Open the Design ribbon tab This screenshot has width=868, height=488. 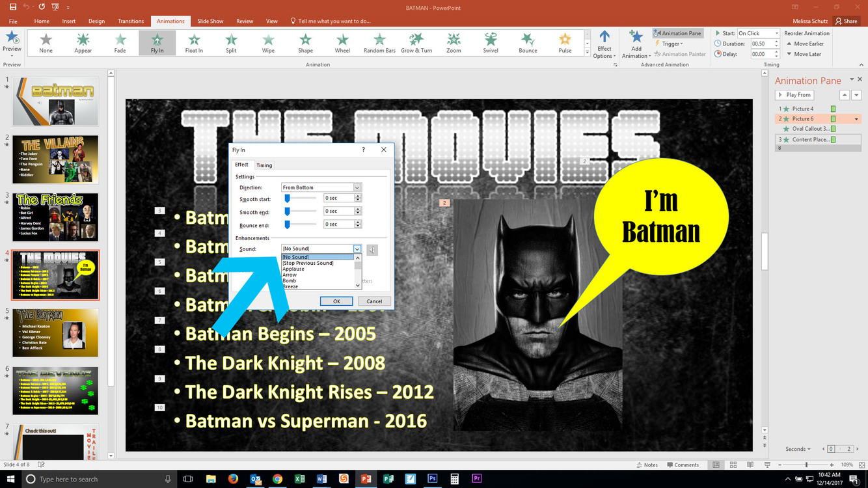[96, 21]
